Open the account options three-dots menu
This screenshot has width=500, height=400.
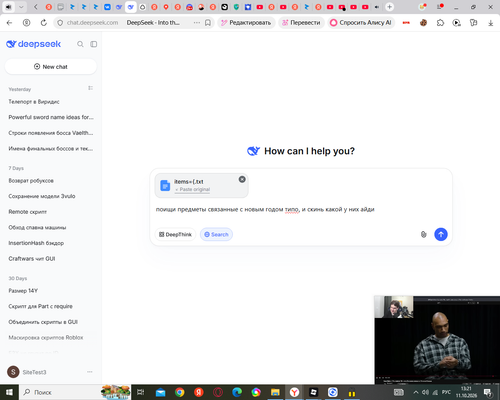(90, 372)
